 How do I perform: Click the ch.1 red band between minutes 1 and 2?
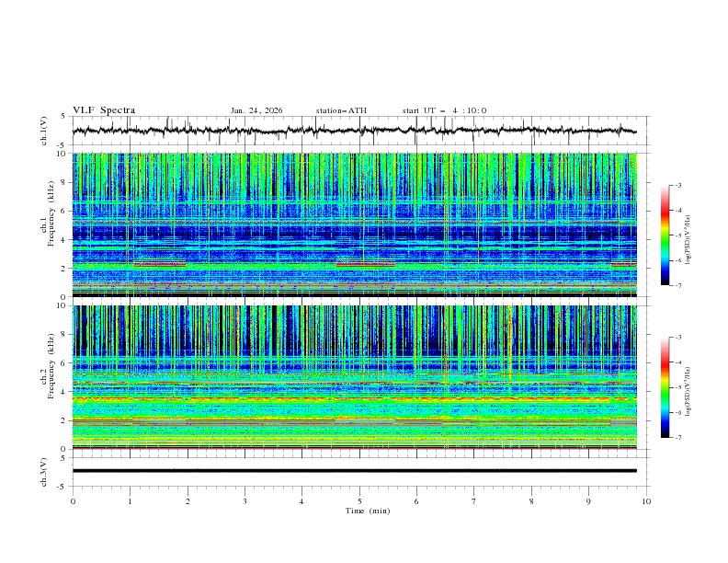click(x=159, y=265)
